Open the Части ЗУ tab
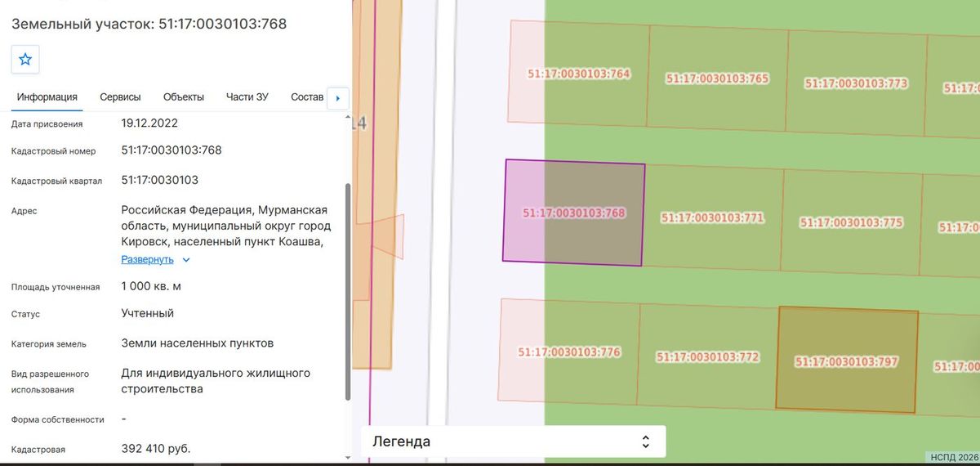980x466 pixels. point(247,97)
